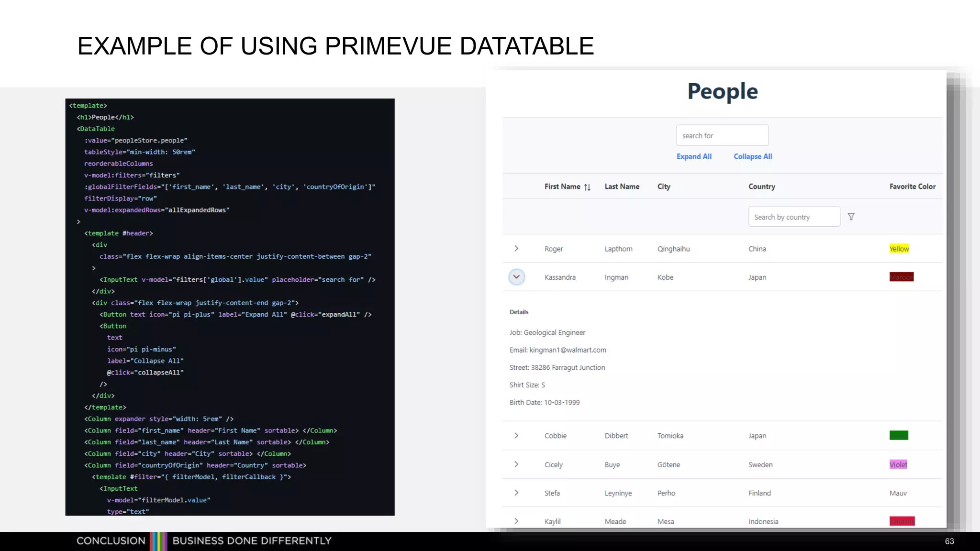
Task: Click the 'Mauv' favorite color text
Action: pyautogui.click(x=898, y=493)
